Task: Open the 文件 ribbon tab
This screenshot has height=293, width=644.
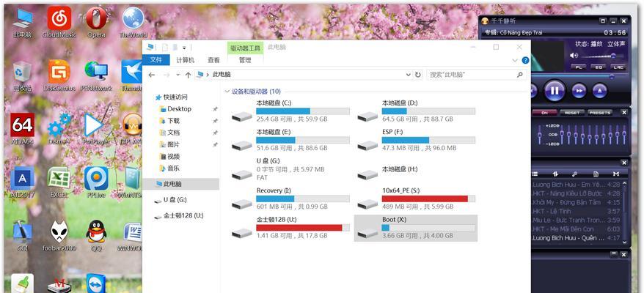Action: (x=155, y=60)
